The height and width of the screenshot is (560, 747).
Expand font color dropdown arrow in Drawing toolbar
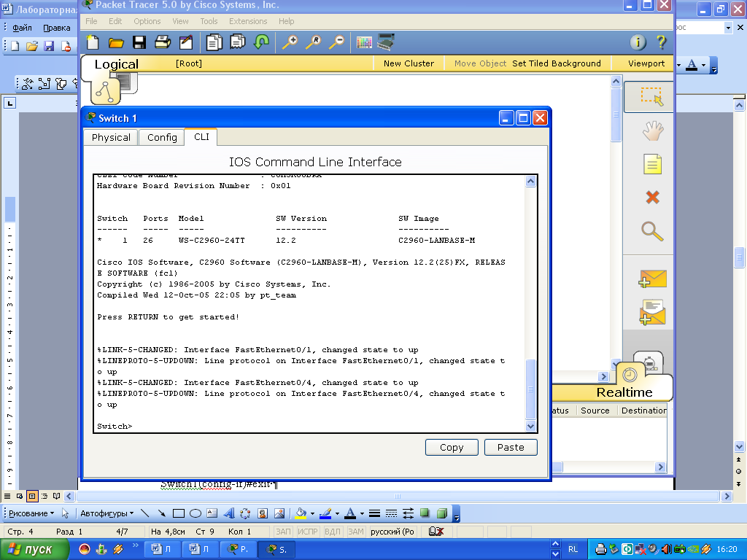[x=362, y=514]
